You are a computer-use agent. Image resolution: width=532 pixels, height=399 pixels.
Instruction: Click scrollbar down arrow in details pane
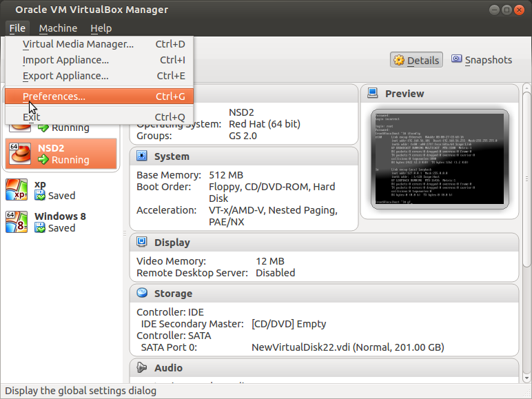pos(526,377)
